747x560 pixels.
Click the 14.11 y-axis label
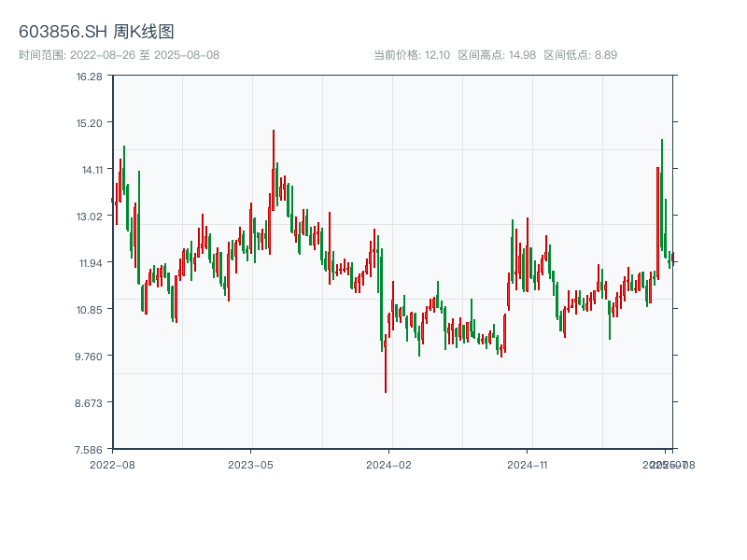92,170
